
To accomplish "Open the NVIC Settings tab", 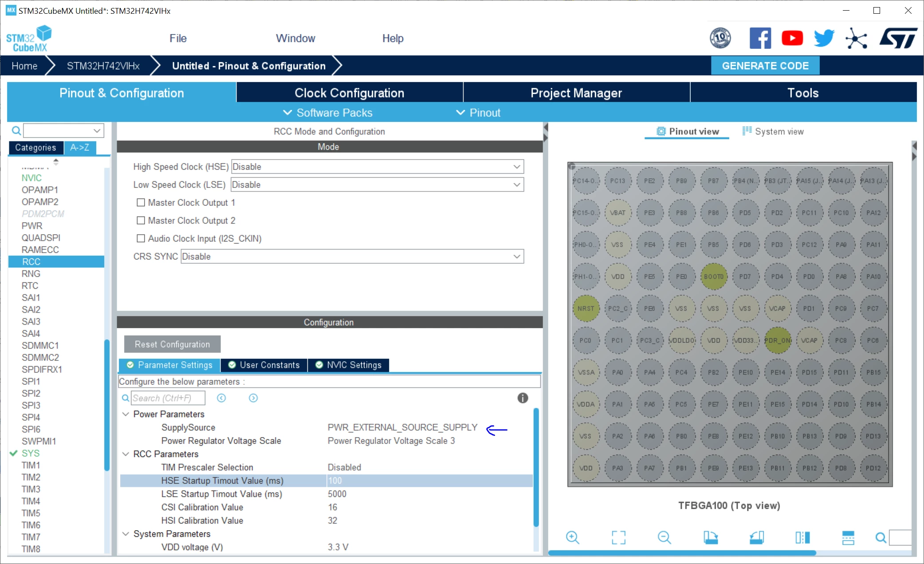I will (x=349, y=365).
